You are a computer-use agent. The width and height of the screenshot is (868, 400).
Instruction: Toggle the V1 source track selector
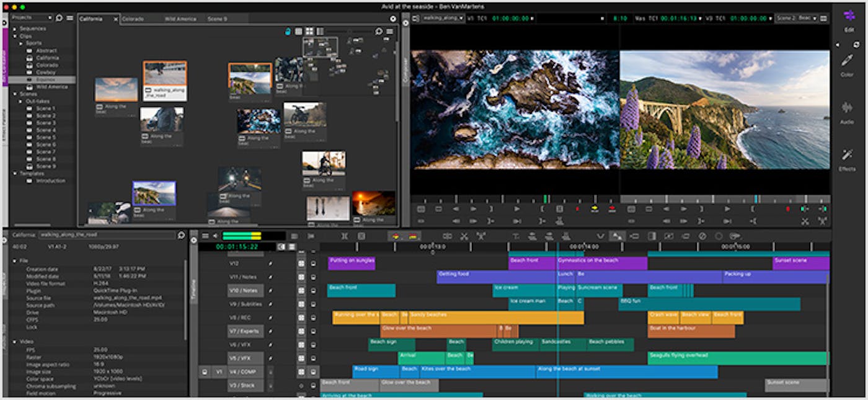(x=218, y=372)
